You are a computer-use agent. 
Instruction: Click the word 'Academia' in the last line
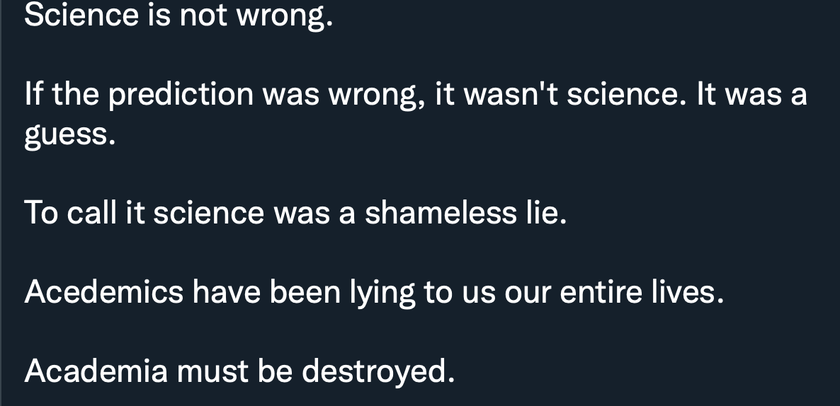pyautogui.click(x=96, y=371)
